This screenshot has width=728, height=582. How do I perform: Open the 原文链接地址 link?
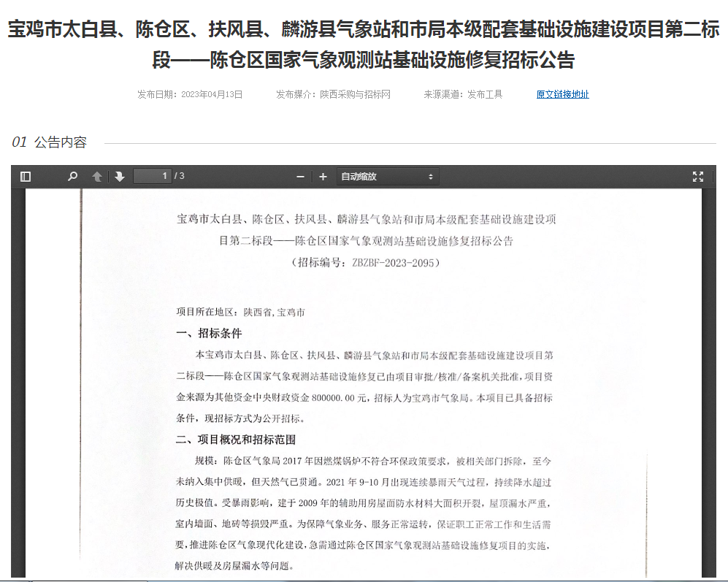click(563, 94)
